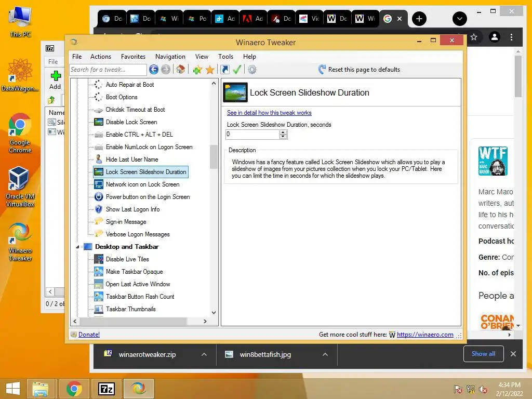This screenshot has width=532, height=399.
Task: Click the green checkmark apply icon
Action: pos(237,70)
